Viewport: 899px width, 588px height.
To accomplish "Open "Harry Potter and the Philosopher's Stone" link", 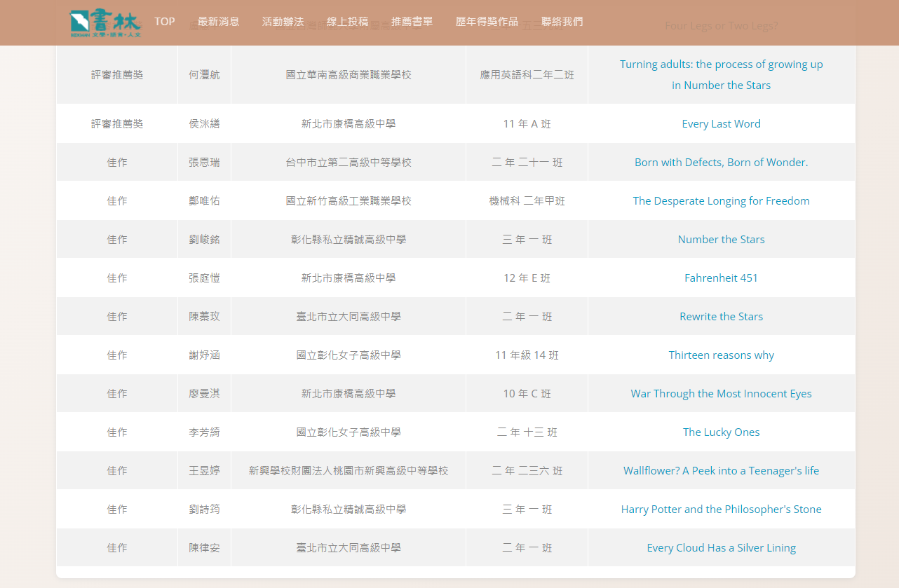I will point(722,510).
